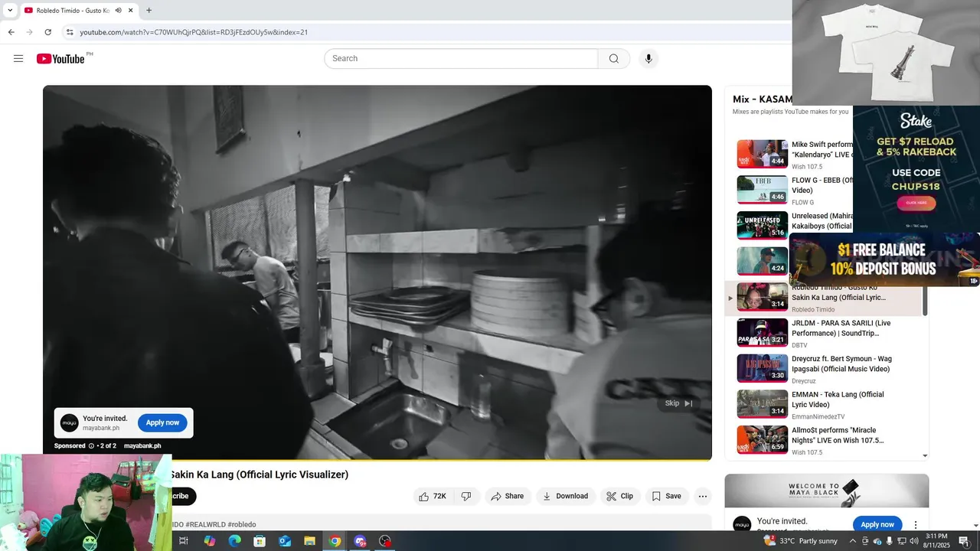Select the Robledo Timido browser tab
The image size is (980, 551).
pyautogui.click(x=78, y=11)
